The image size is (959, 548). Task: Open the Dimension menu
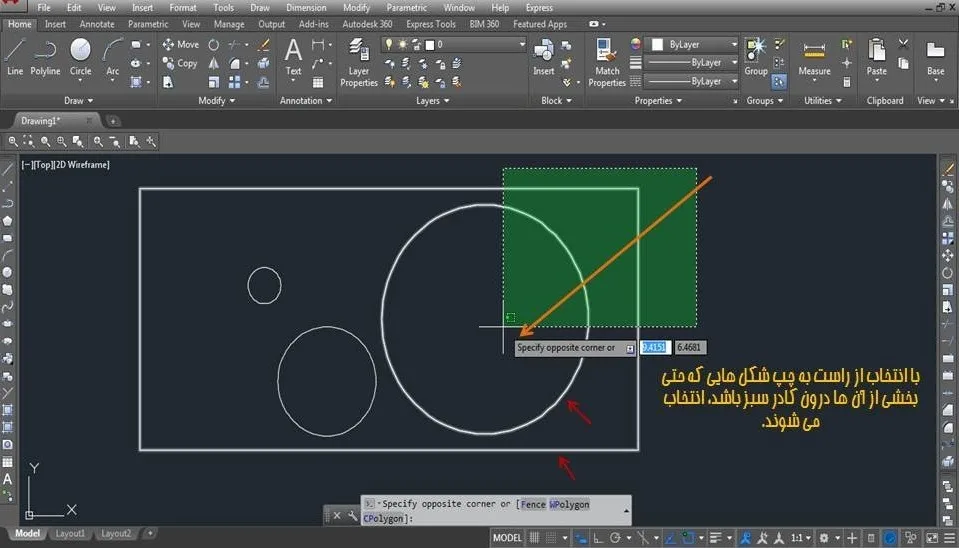click(x=306, y=8)
